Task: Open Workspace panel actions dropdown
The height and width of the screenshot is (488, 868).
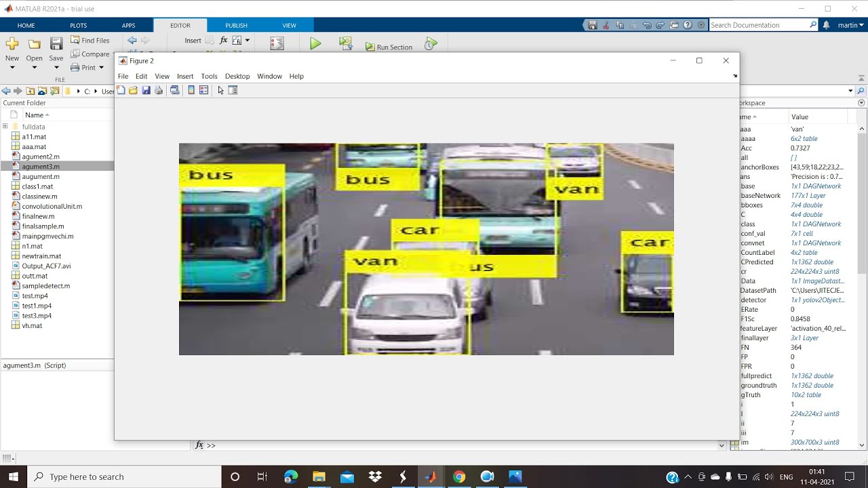Action: pyautogui.click(x=861, y=103)
